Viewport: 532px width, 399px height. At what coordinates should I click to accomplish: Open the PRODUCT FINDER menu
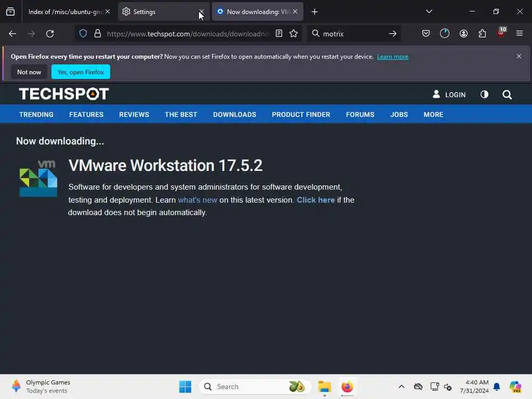(x=301, y=115)
